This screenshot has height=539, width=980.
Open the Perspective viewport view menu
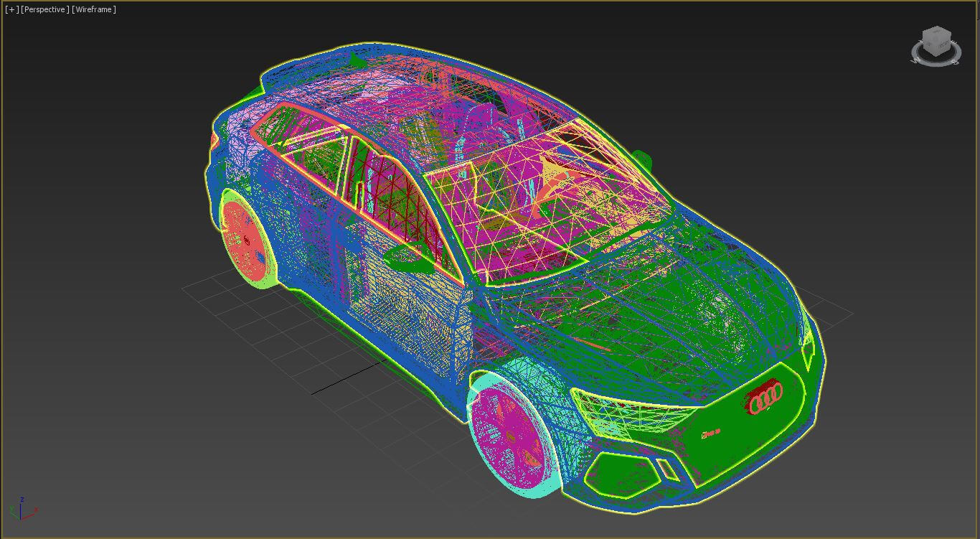click(45, 9)
